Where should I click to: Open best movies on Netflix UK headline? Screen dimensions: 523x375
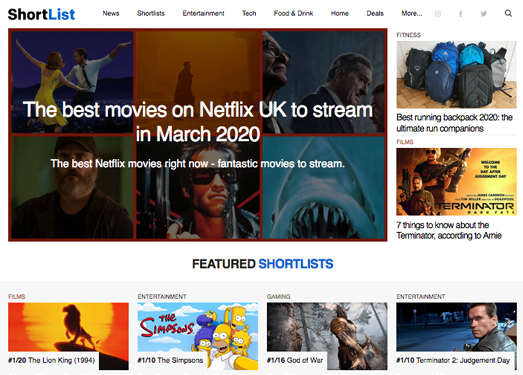198,121
